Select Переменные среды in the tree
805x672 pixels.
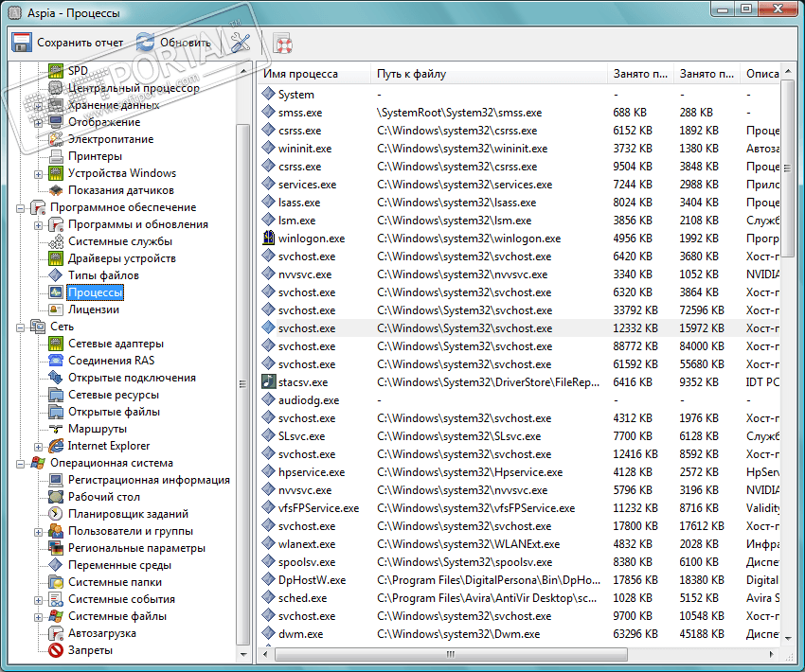(119, 565)
